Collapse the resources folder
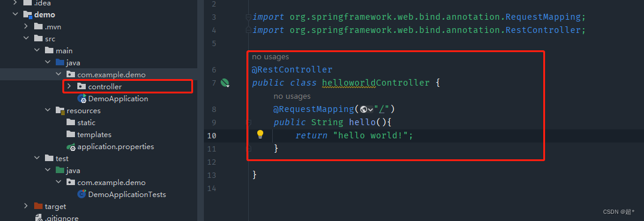The width and height of the screenshot is (644, 221). [47, 111]
